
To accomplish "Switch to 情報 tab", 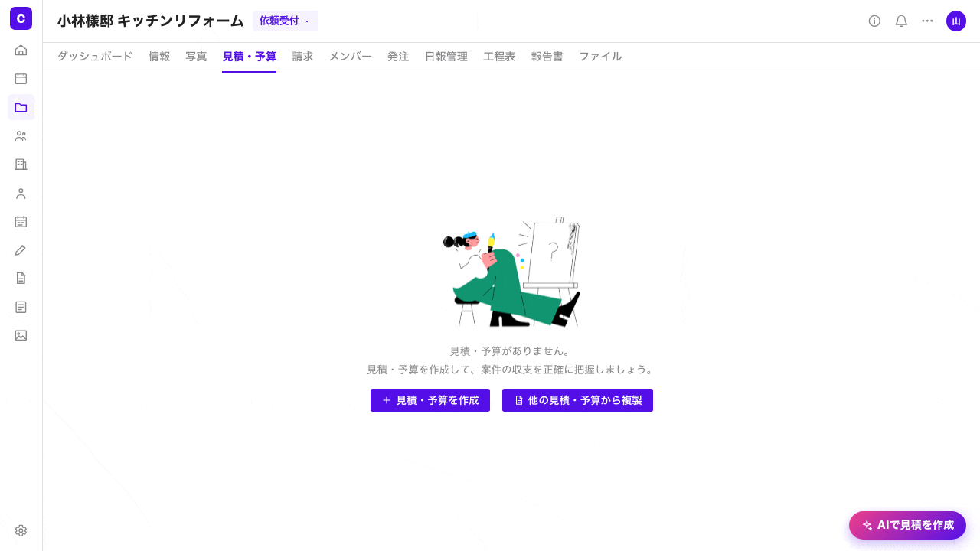I will pos(159,57).
